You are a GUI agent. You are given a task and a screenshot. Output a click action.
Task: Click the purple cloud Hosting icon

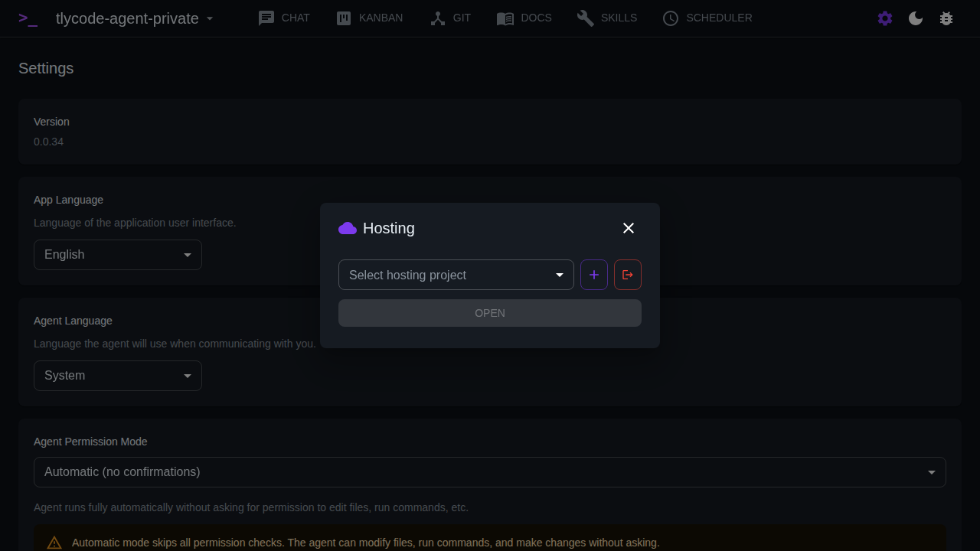pos(348,228)
